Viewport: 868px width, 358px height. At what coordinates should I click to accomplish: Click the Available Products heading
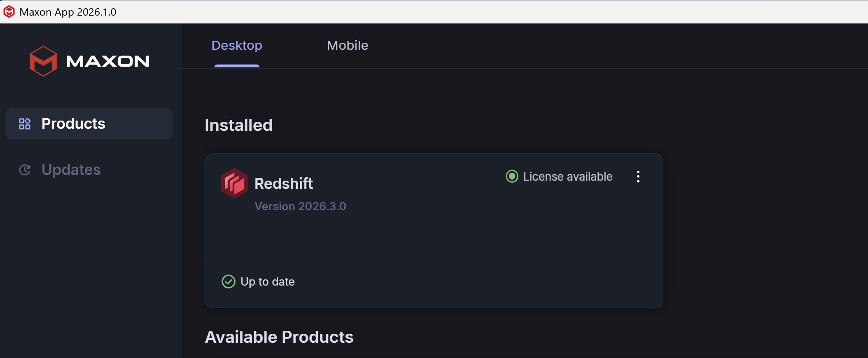pyautogui.click(x=279, y=337)
